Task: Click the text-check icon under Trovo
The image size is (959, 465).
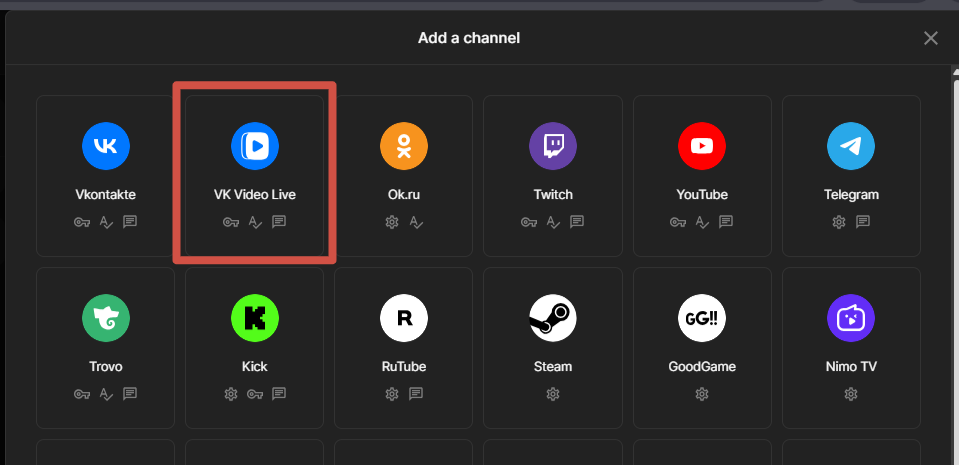Action: click(x=106, y=395)
